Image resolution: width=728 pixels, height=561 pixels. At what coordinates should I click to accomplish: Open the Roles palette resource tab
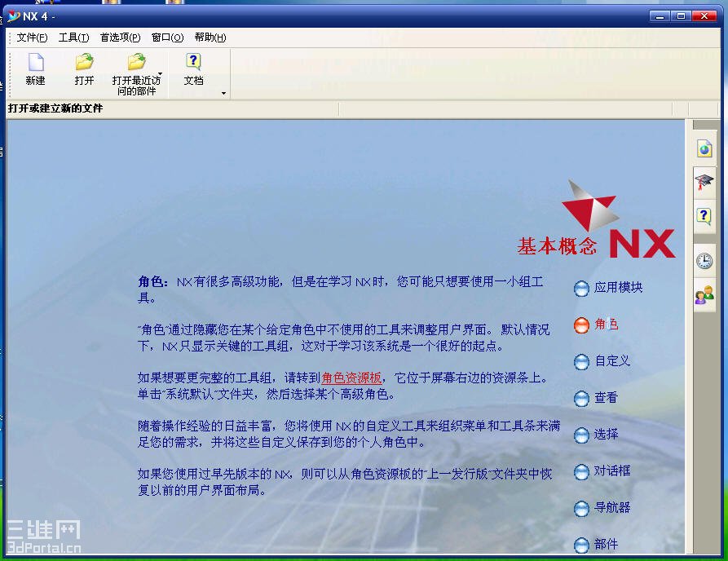point(704,295)
